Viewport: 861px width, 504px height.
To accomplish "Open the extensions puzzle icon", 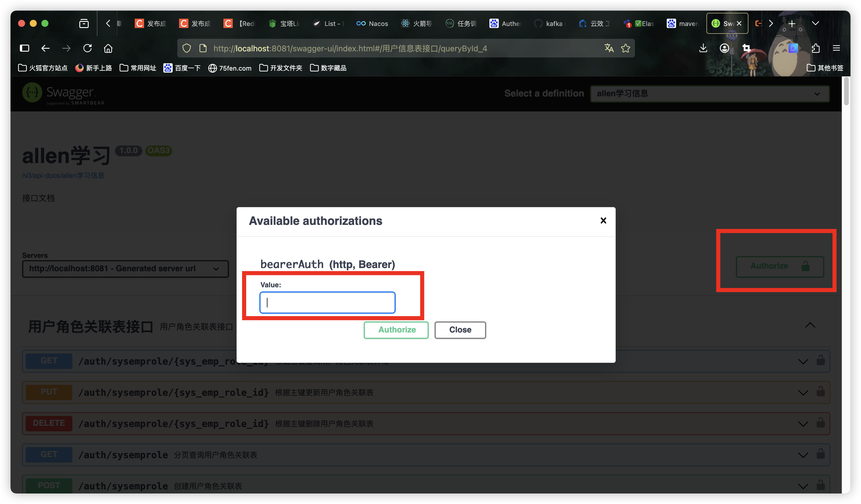I will coord(816,48).
